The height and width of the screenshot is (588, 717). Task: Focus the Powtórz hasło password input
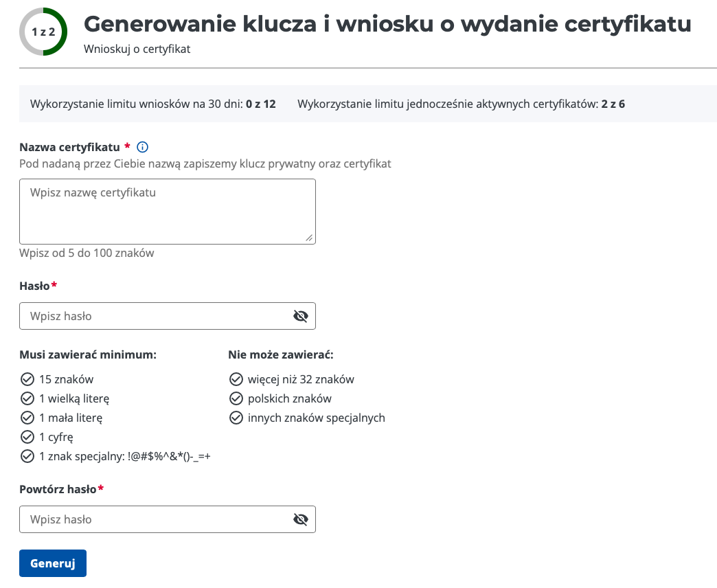click(x=168, y=519)
